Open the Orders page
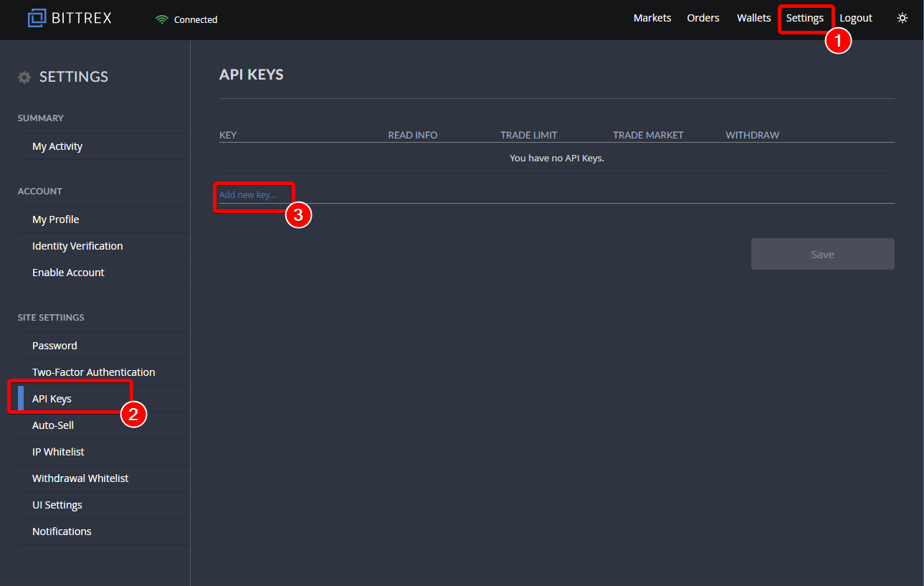This screenshot has height=586, width=924. tap(703, 18)
